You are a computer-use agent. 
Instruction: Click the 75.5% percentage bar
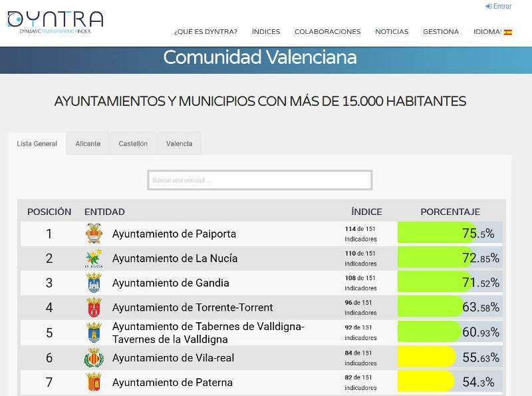tap(450, 233)
